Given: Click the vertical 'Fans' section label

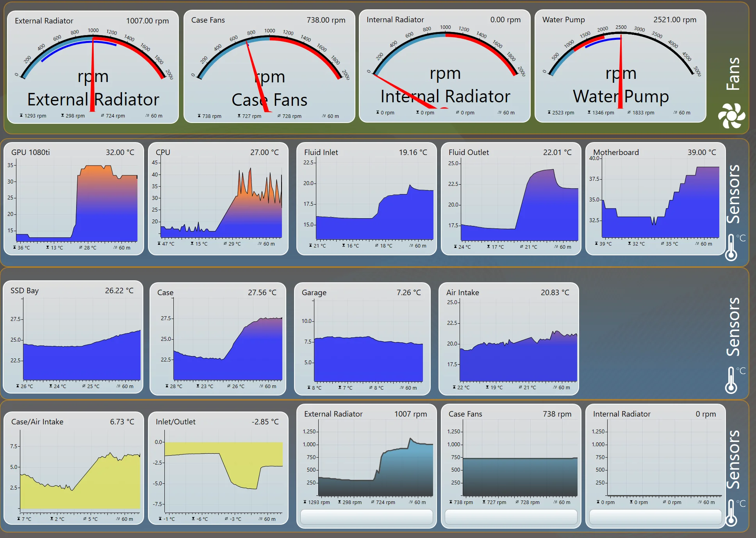Looking at the screenshot, I should 733,73.
